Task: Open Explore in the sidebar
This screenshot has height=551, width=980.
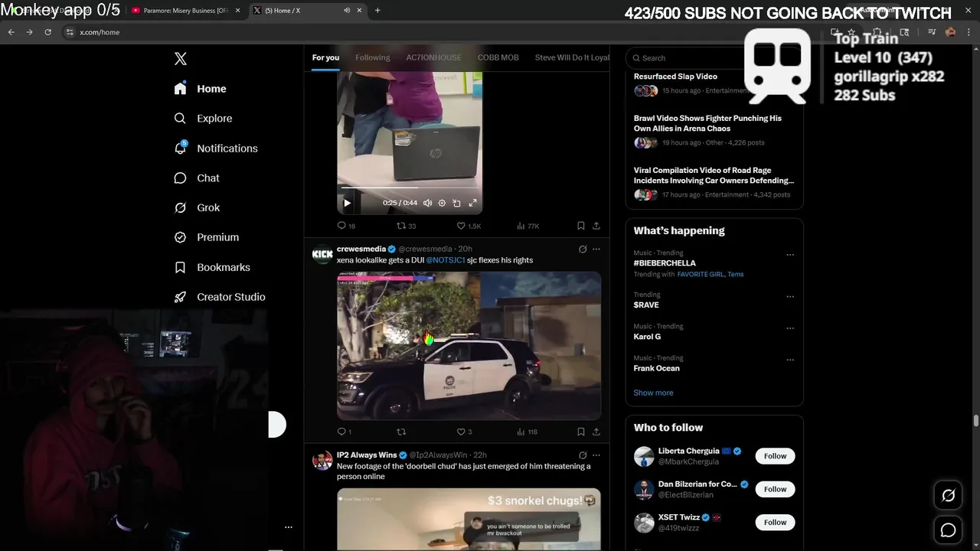Action: coord(203,119)
